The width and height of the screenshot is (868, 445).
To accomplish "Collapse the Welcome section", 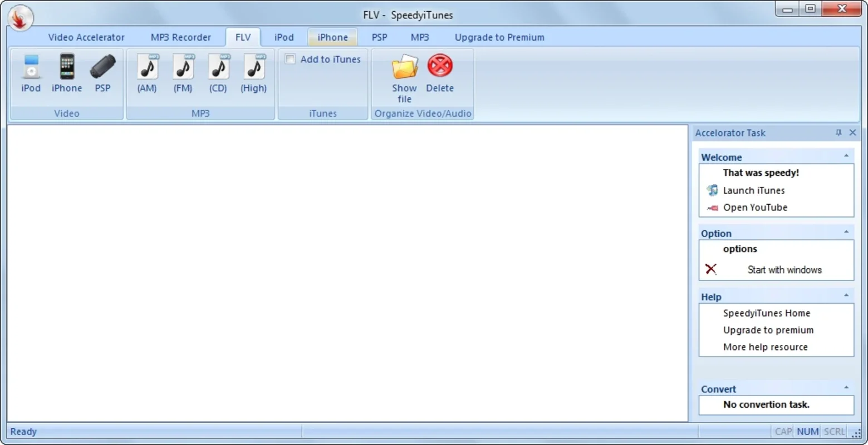I will pyautogui.click(x=846, y=156).
